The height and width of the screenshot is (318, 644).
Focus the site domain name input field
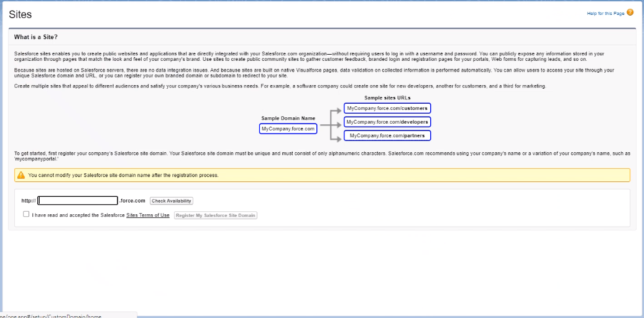pyautogui.click(x=78, y=201)
